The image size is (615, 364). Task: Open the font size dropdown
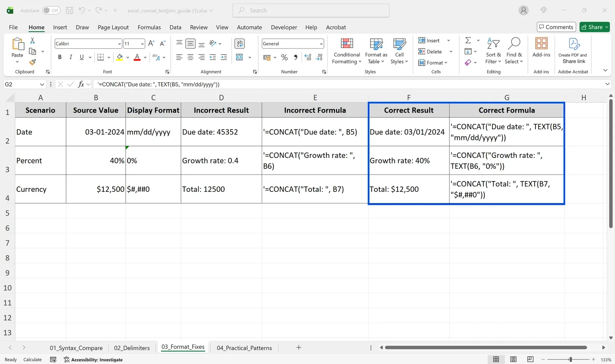click(x=142, y=44)
